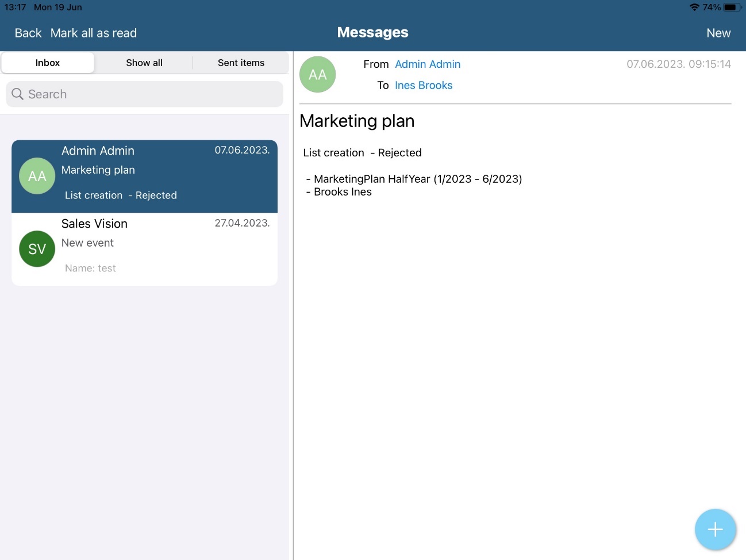The height and width of the screenshot is (560, 746).
Task: Tap the Wi-Fi status icon
Action: [694, 7]
